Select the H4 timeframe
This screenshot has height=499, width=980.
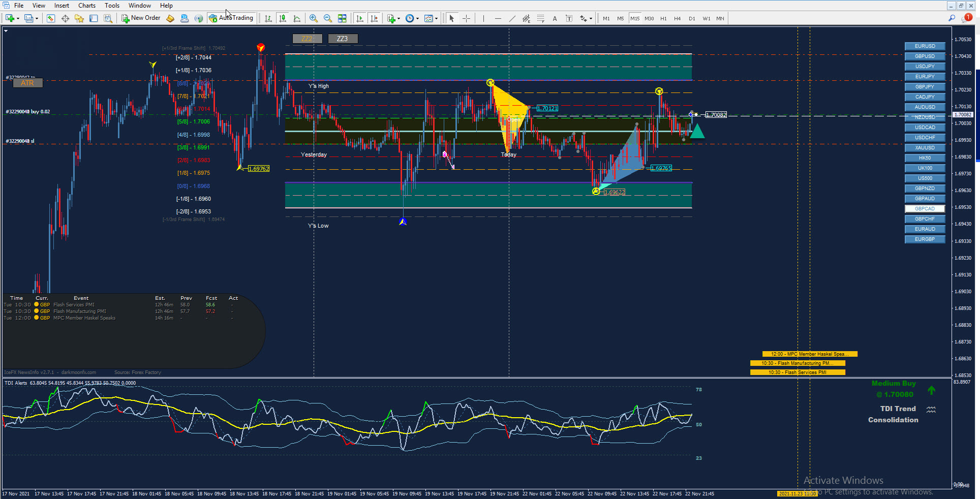677,18
